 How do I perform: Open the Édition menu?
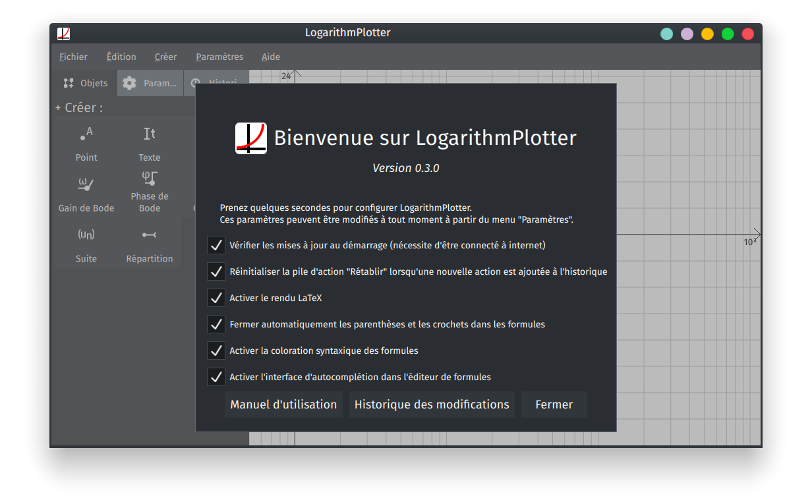(121, 57)
